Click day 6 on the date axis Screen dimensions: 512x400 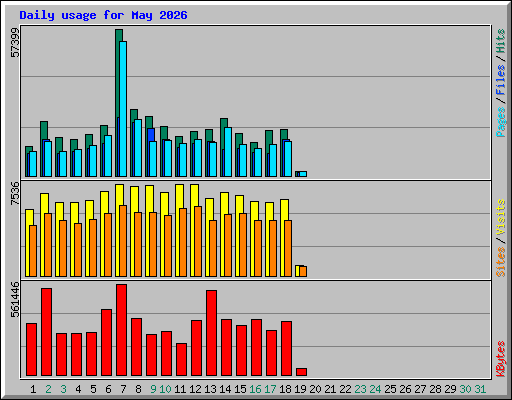click(x=108, y=389)
